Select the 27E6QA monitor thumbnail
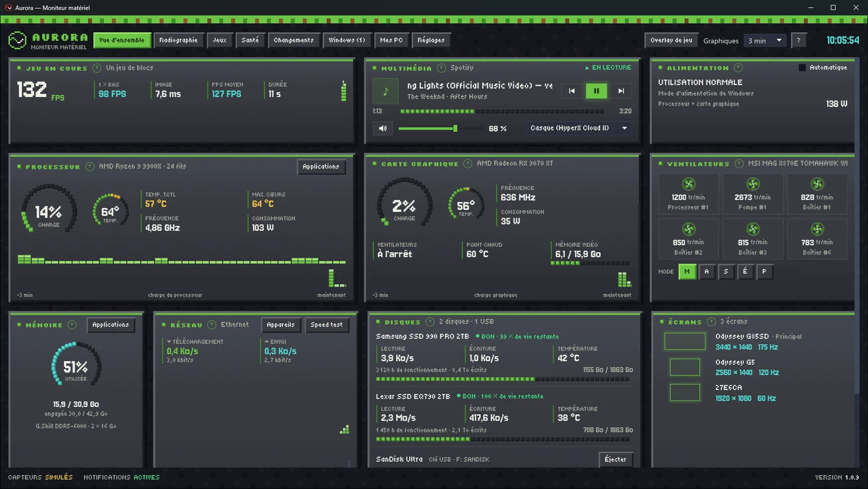This screenshot has height=489, width=868. coord(685,393)
